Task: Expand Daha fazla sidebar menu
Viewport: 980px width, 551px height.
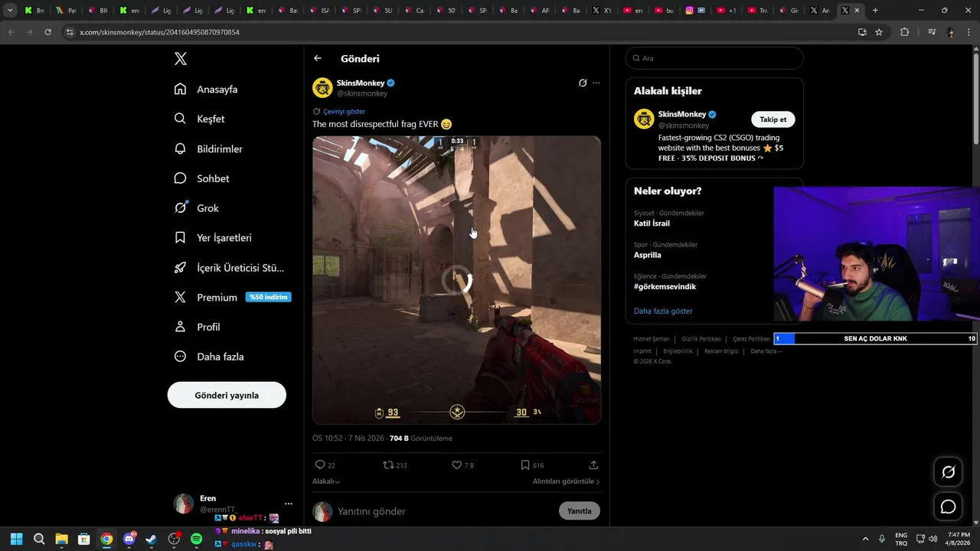Action: pos(208,357)
